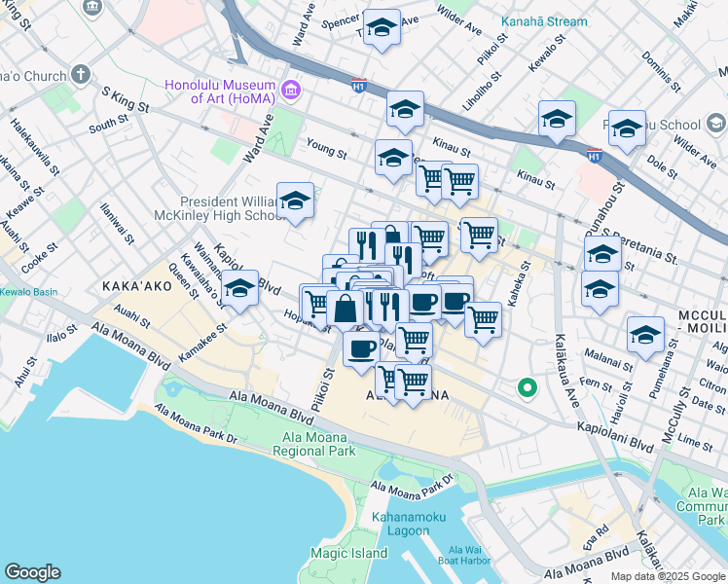The height and width of the screenshot is (584, 728).
Task: Click the 'S King St' street label
Action: tap(126, 100)
